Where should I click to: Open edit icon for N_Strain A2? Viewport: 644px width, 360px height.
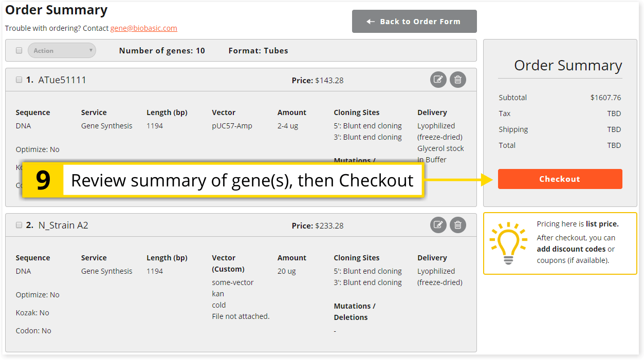point(438,225)
